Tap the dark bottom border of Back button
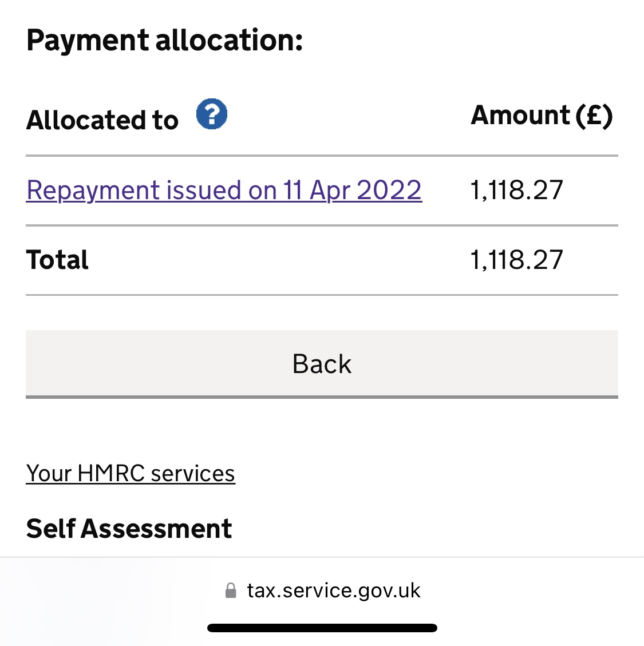The height and width of the screenshot is (646, 644). pos(322,397)
